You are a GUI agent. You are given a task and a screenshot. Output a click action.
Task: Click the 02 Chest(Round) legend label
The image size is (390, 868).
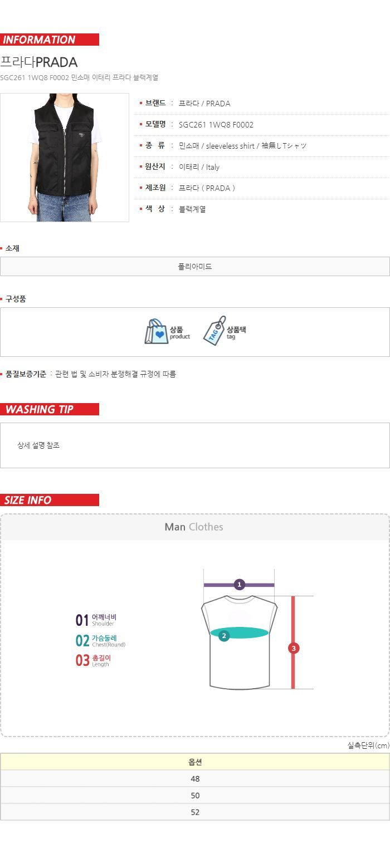(x=100, y=641)
